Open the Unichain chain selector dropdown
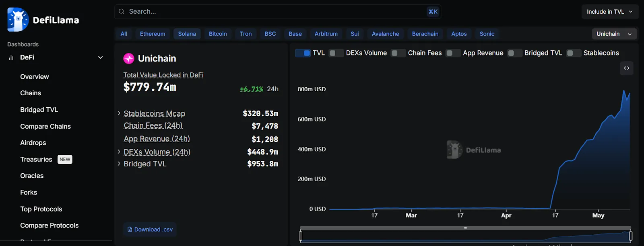Image resolution: width=644 pixels, height=246 pixels. pos(614,34)
